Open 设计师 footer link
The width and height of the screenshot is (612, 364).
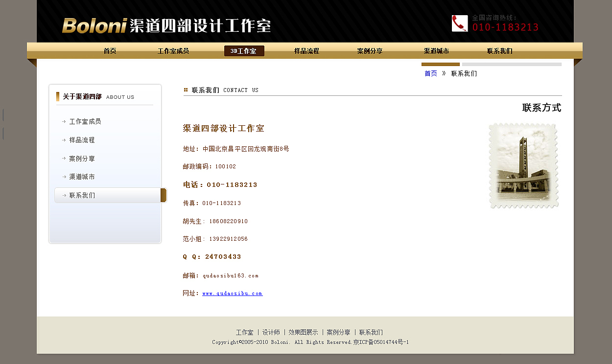tap(271, 332)
